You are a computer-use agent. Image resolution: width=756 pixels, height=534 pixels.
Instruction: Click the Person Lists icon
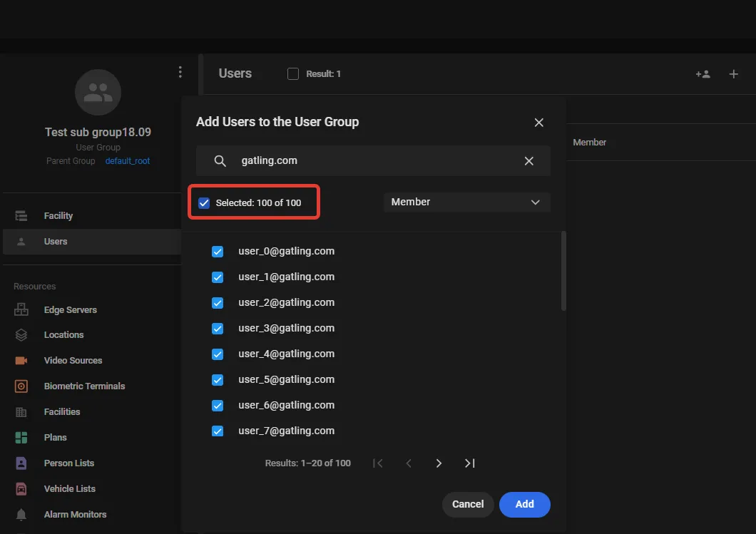coord(21,463)
